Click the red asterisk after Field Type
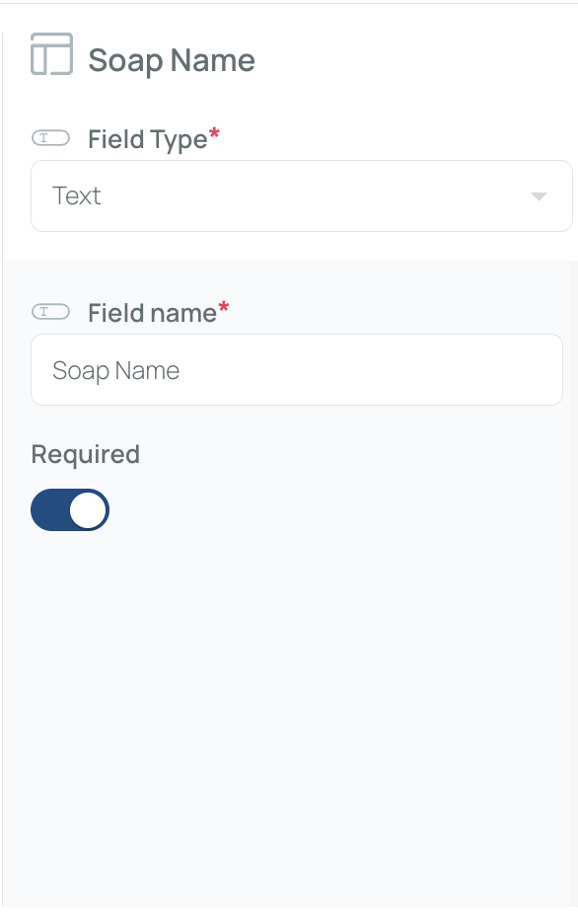578x924 pixels. tap(214, 133)
